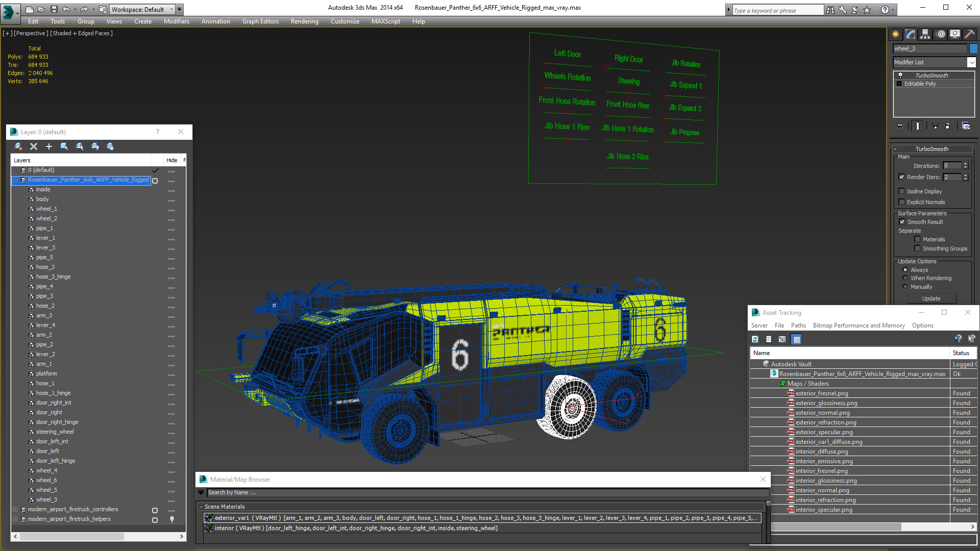980x551 pixels.
Task: Click the New Scene icon
Action: (29, 9)
